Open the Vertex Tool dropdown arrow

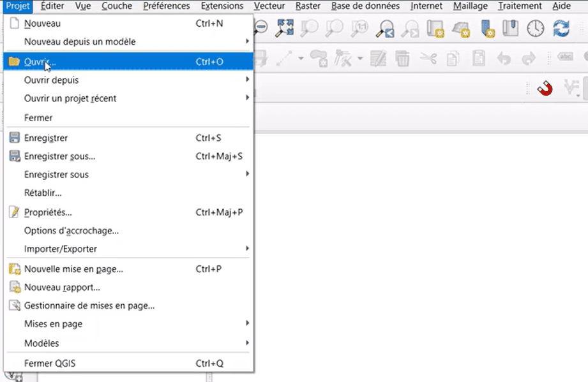360,59
